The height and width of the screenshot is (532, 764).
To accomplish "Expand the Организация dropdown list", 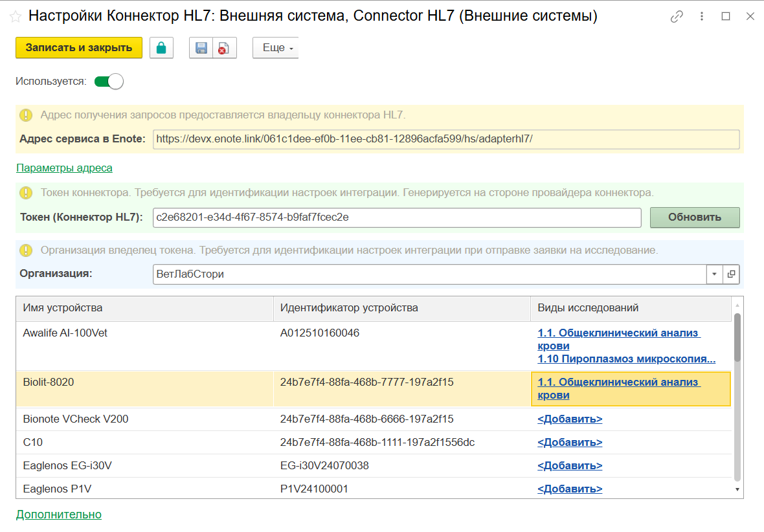I will coord(714,274).
